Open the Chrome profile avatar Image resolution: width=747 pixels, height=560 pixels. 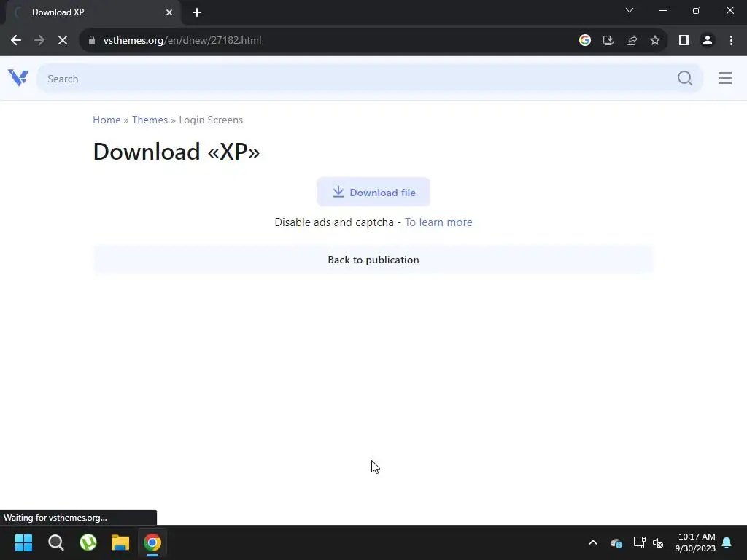click(708, 41)
